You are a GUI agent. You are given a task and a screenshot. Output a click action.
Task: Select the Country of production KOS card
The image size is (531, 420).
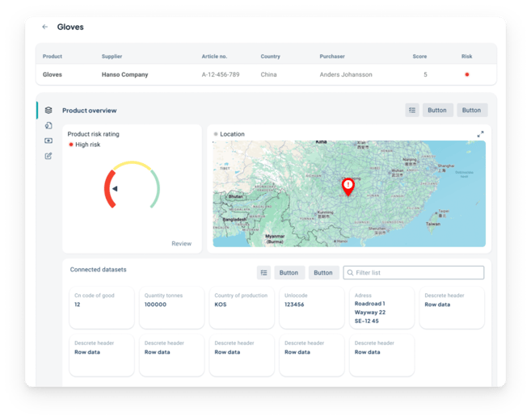tap(241, 307)
